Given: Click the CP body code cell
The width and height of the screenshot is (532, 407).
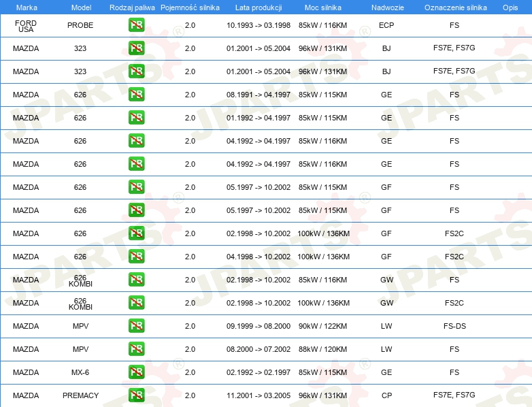Looking at the screenshot, I should [x=386, y=395].
